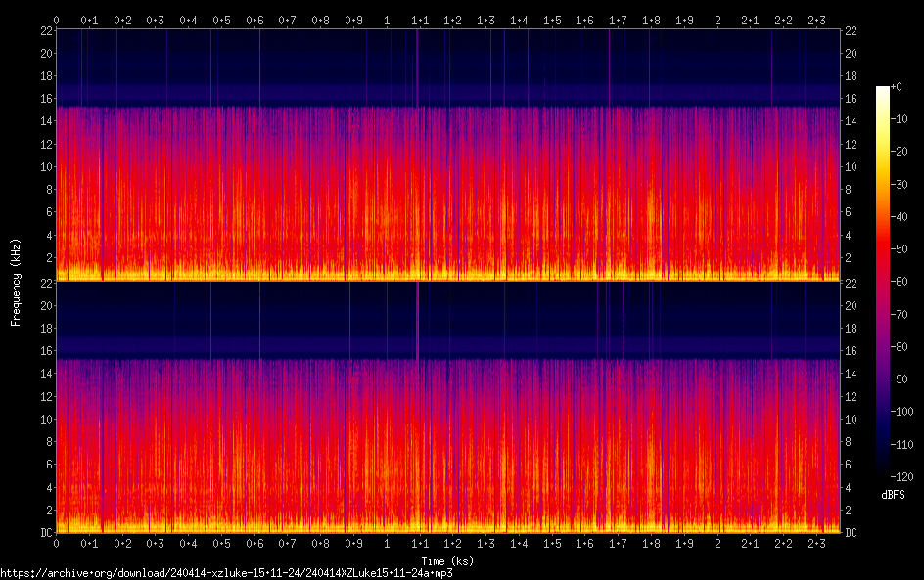Click the "-60" value on the dBFS scale
924x580 pixels.
pos(900,282)
